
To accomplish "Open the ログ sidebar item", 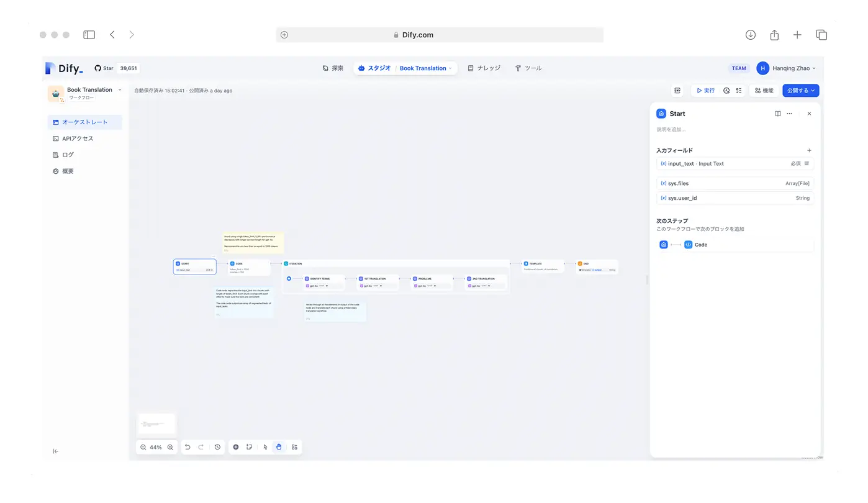I will point(68,155).
